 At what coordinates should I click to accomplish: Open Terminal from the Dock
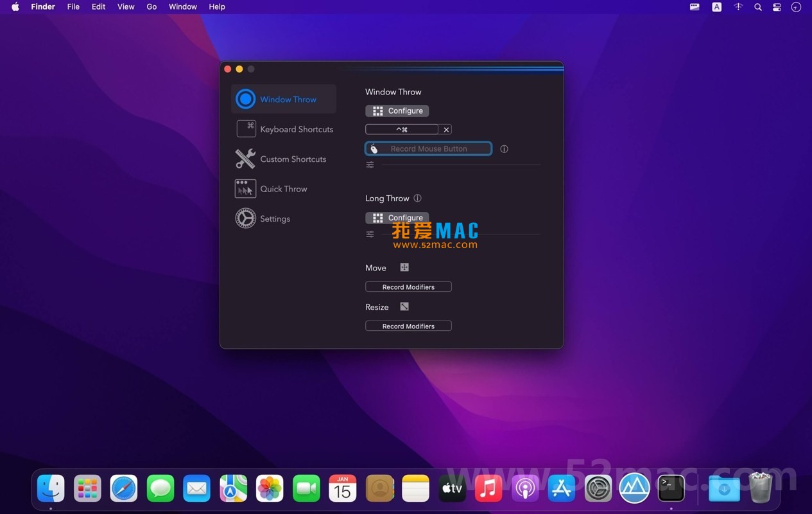pos(671,489)
